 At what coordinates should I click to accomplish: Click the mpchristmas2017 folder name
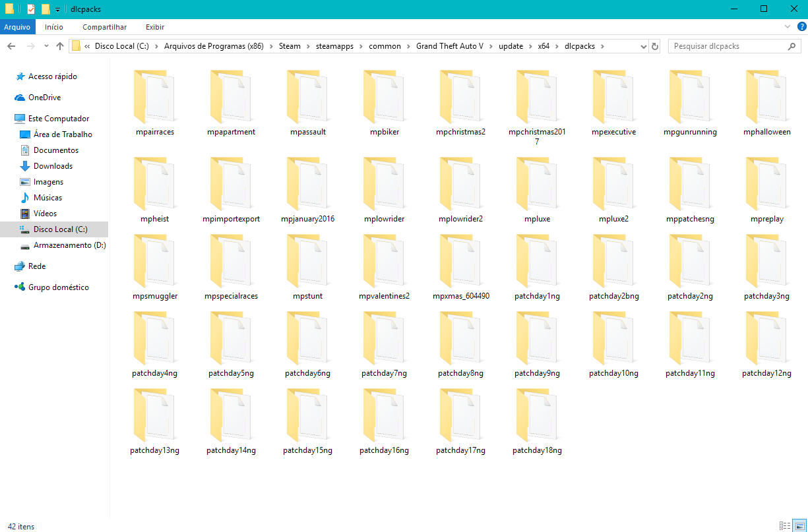[x=537, y=136]
